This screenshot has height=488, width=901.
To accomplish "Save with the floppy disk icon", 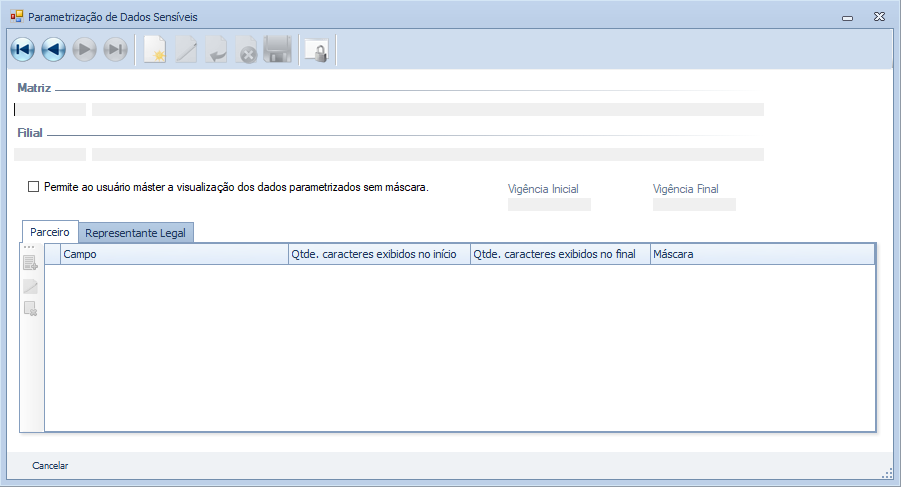I will coord(278,49).
